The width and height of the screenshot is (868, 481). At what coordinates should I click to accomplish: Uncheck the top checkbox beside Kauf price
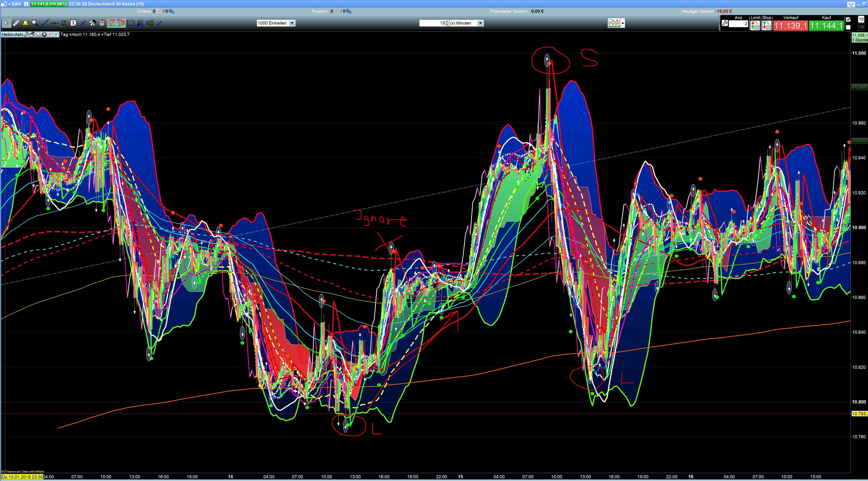(848, 20)
